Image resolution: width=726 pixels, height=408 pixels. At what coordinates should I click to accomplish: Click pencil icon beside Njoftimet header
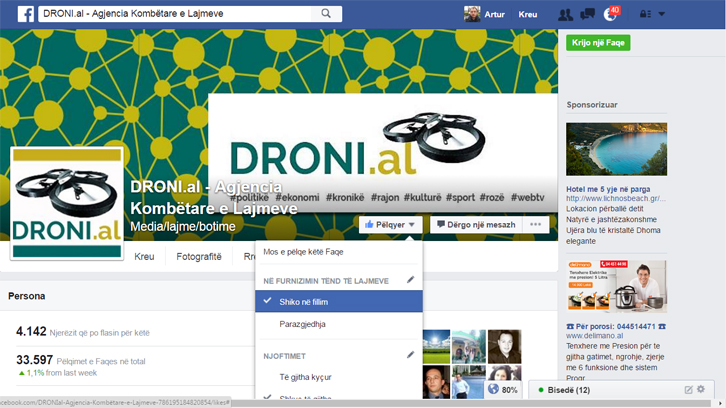[410, 354]
